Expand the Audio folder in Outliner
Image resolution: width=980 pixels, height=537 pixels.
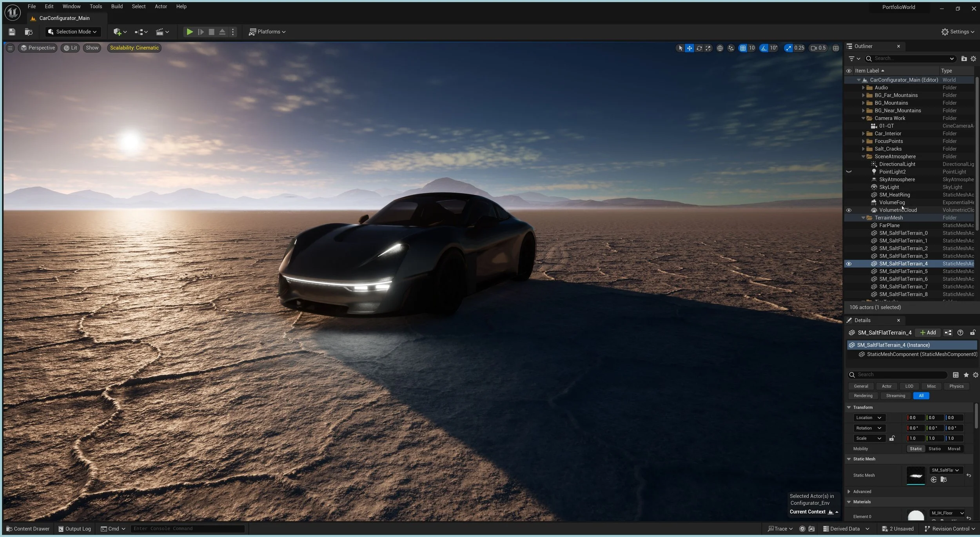click(863, 87)
